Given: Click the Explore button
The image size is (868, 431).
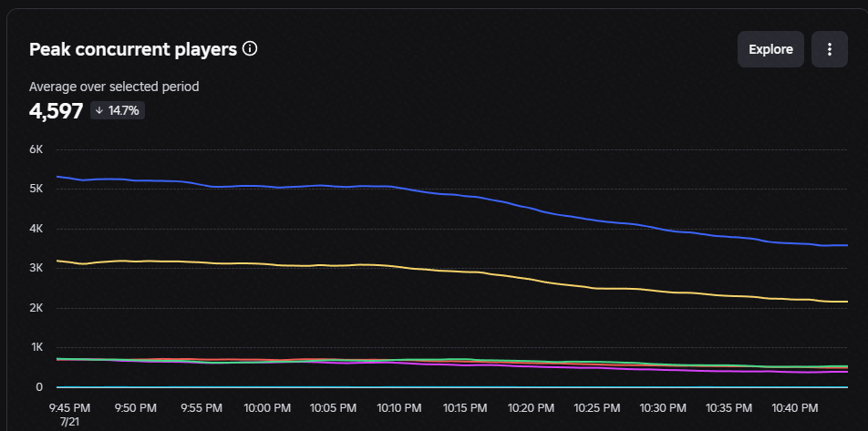Looking at the screenshot, I should (770, 49).
